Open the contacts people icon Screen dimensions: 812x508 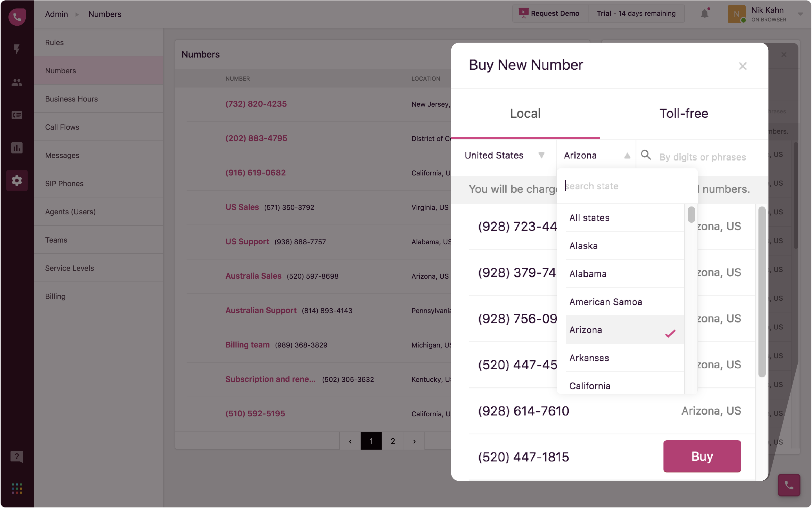click(17, 82)
